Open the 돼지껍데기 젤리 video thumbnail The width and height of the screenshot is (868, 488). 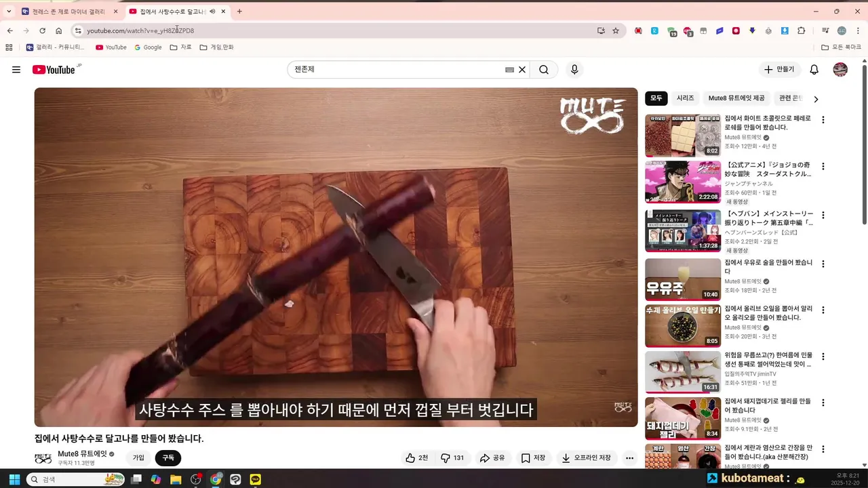[x=683, y=418]
